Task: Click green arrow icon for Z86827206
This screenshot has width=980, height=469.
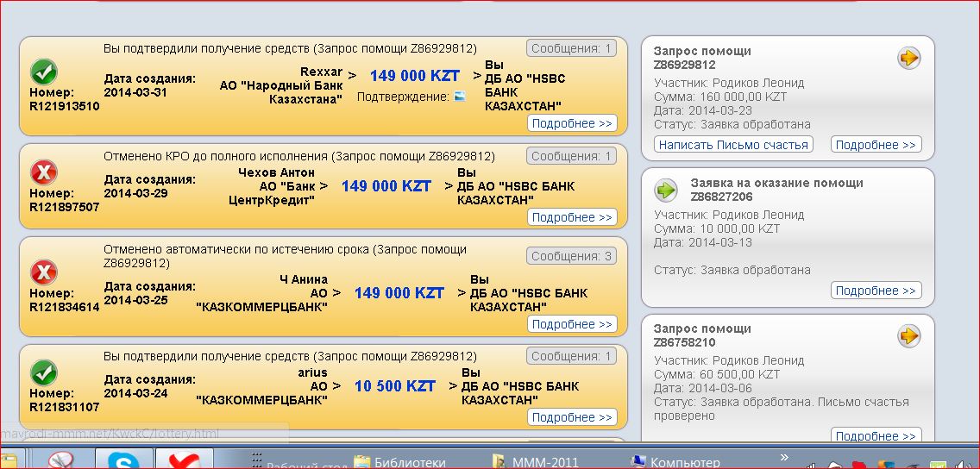Action: [666, 190]
